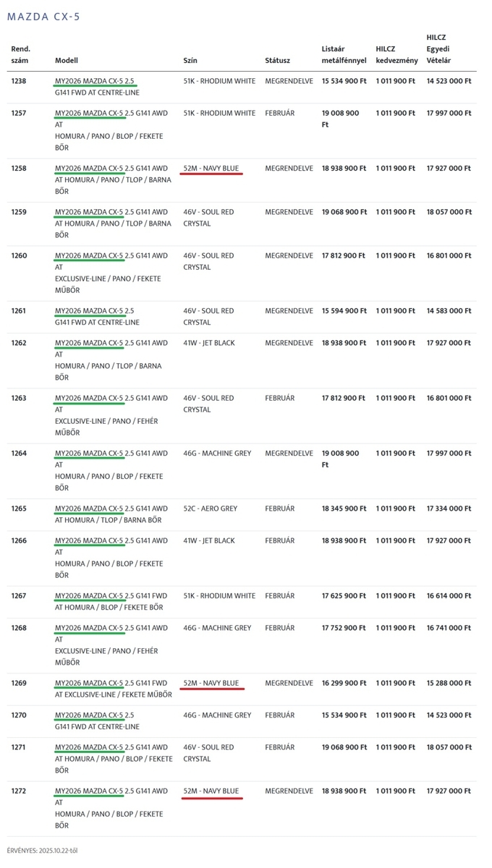Select 52M - NAVY BLUE in row 1272
492x868 pixels.
211,791
